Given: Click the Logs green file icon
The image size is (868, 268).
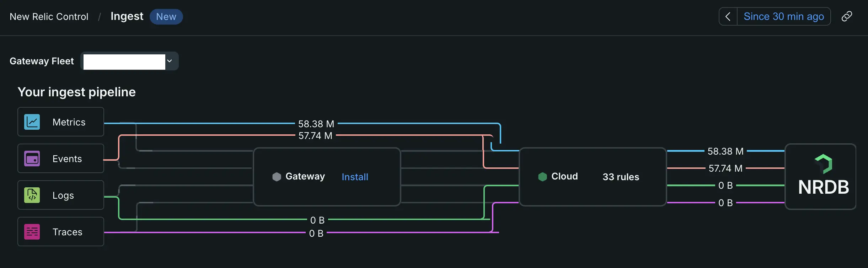Looking at the screenshot, I should (32, 195).
